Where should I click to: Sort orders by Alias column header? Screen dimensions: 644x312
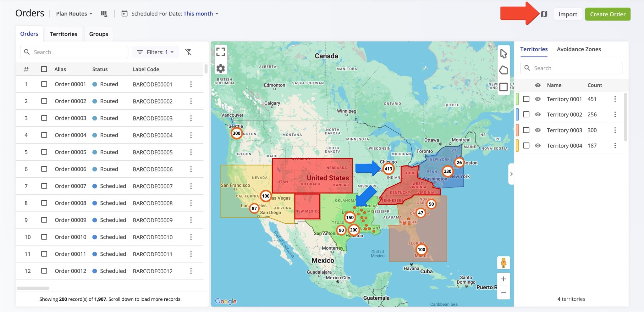tap(60, 69)
